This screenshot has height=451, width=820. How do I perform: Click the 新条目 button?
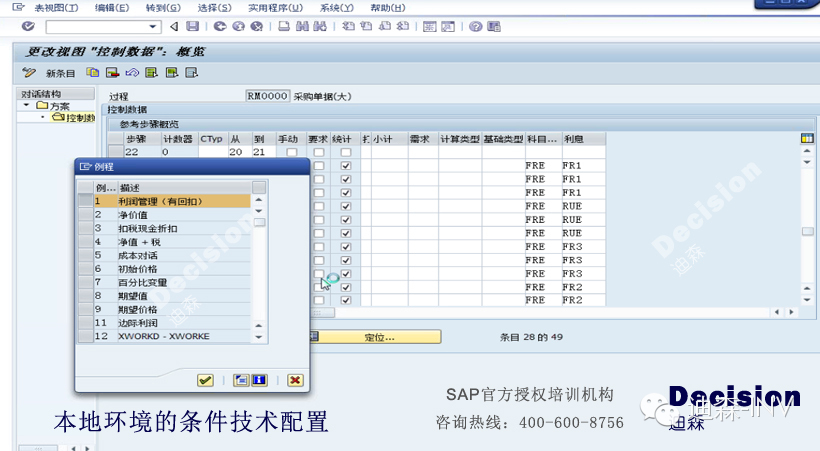click(60, 73)
